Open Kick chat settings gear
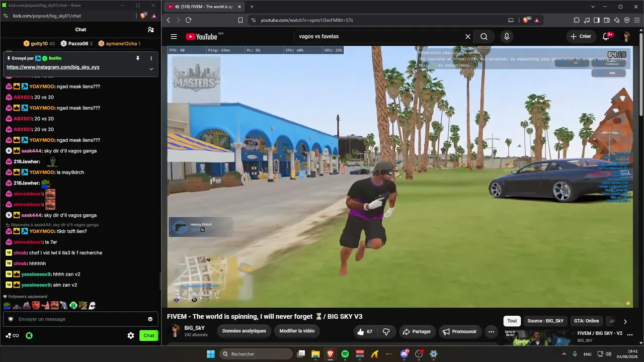644x362 pixels. (131, 335)
